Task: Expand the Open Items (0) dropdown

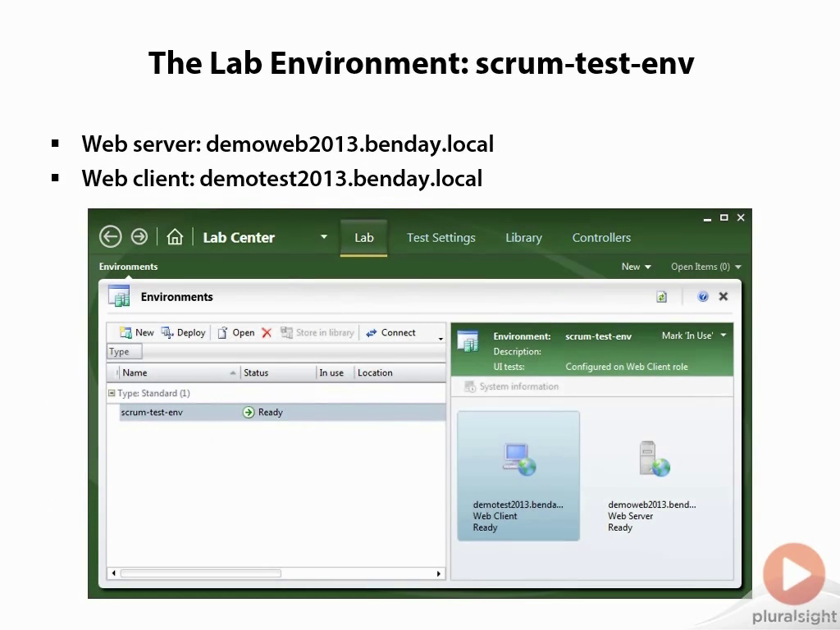Action: click(x=705, y=267)
